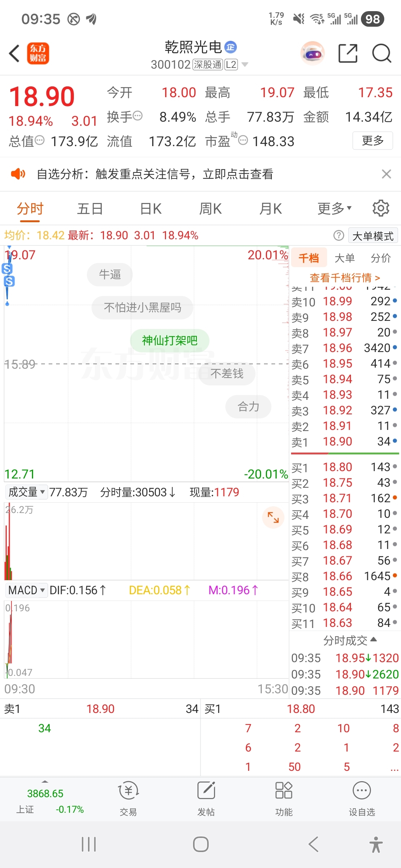
Task: Select the 卖7 row at 18.96
Action: [x=345, y=348]
